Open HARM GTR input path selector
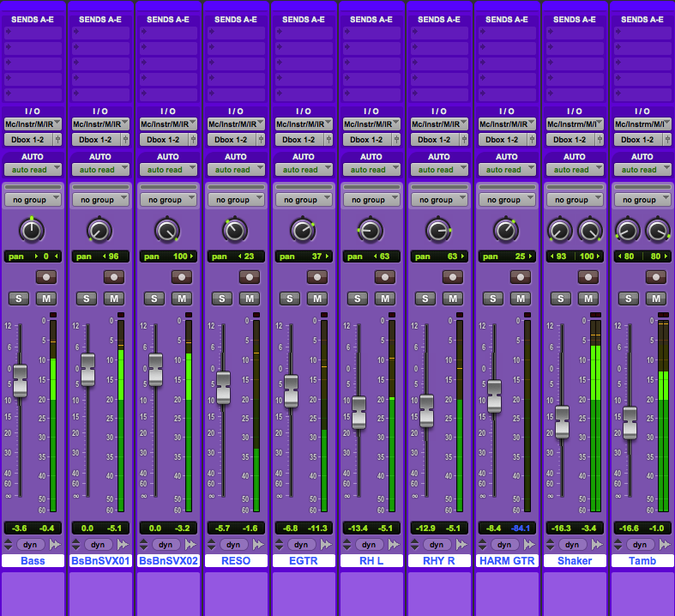 [x=507, y=124]
